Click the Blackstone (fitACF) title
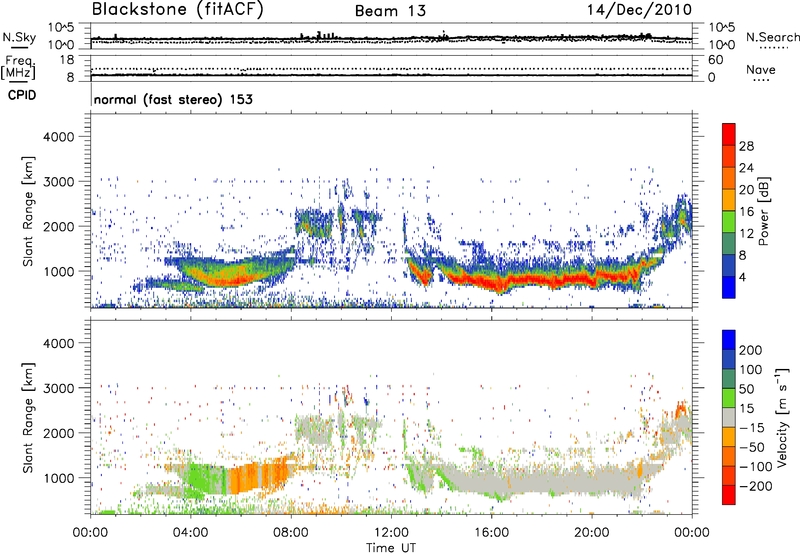 178,10
